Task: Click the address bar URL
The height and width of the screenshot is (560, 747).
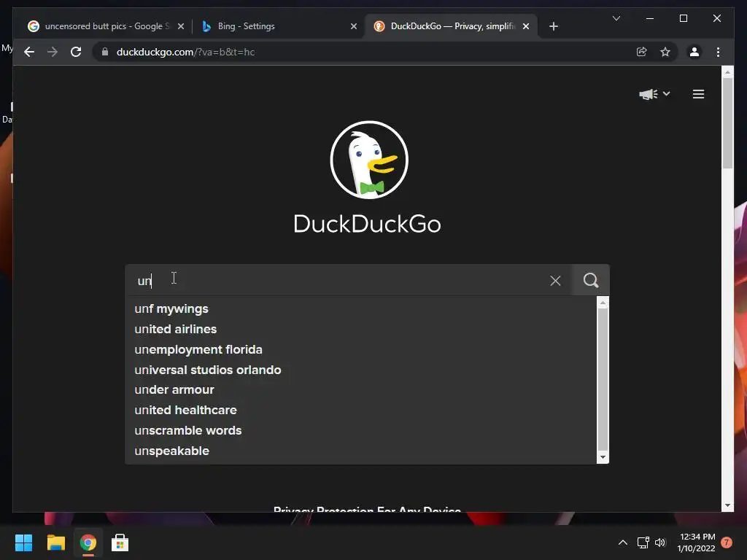Action: coord(185,52)
